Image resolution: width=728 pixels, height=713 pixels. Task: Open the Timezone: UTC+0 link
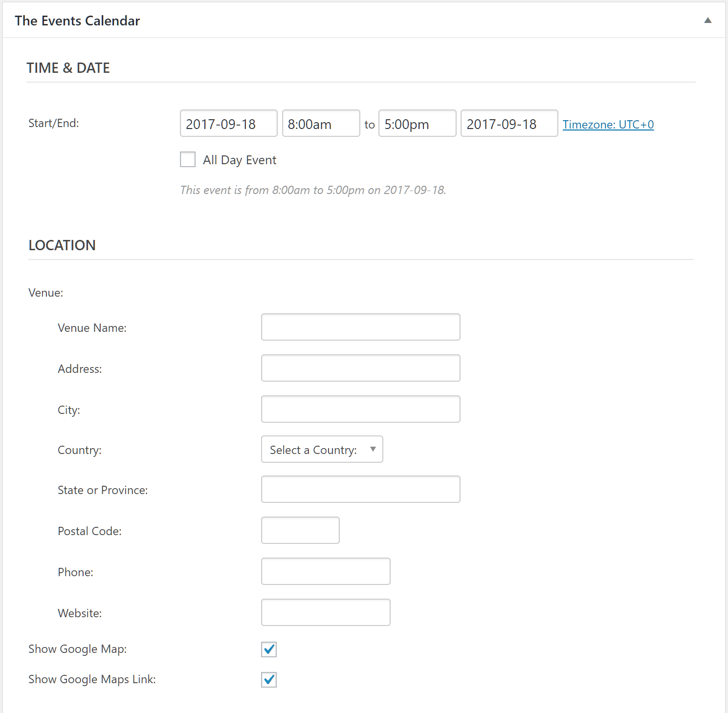(x=608, y=125)
